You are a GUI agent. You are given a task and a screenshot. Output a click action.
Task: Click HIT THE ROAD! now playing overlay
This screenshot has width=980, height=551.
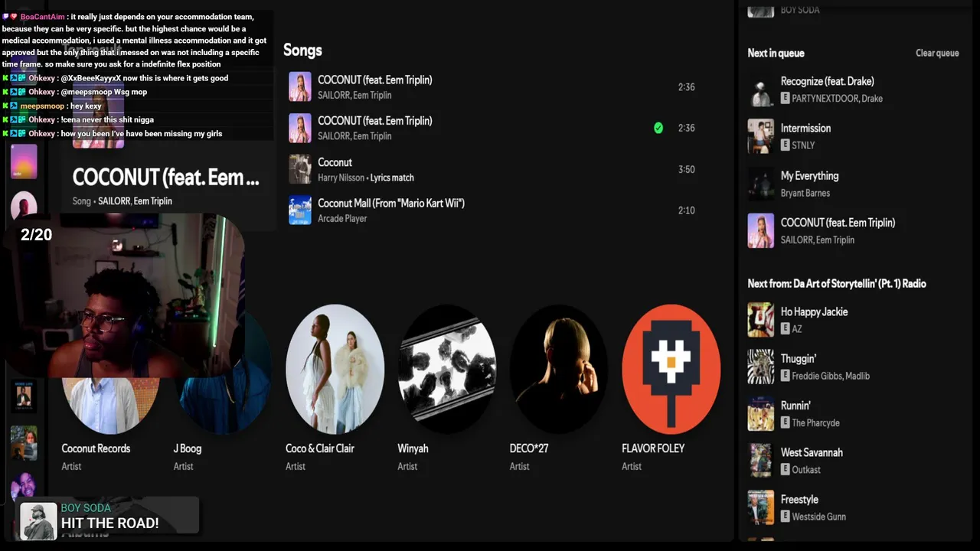[x=109, y=523]
